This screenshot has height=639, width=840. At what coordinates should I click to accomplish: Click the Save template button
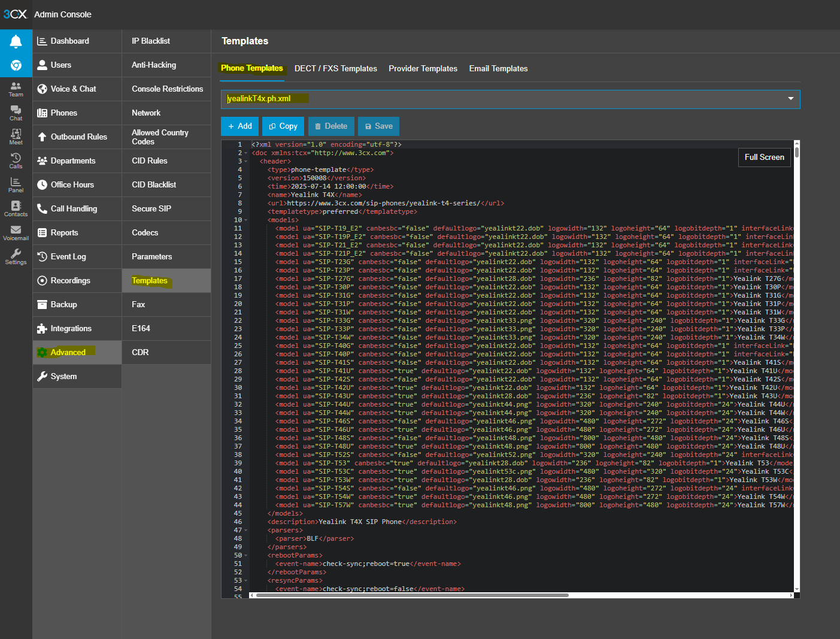378,126
